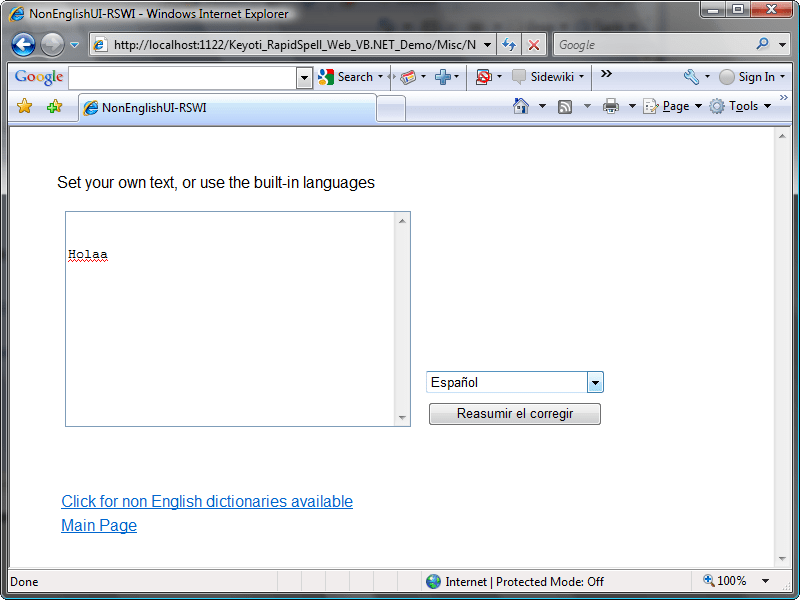Open the non English dictionaries link
This screenshot has height=600, width=800.
pyautogui.click(x=207, y=501)
